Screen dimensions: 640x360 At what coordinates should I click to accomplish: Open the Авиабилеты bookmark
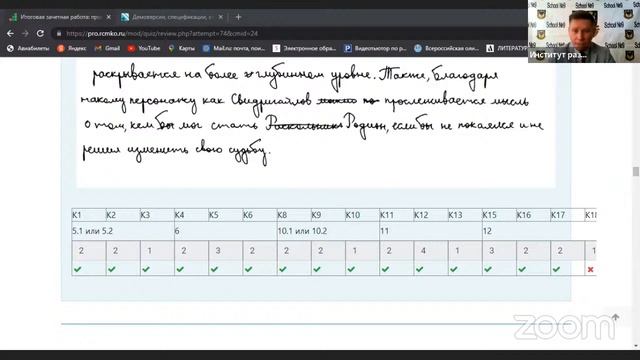click(28, 48)
